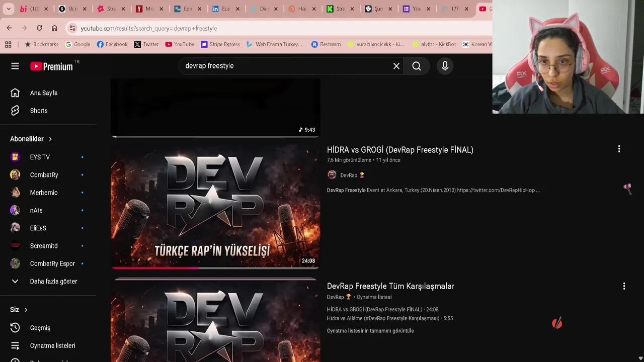View site information icon in address bar
Screen dimensions: 644x362
coord(72,28)
